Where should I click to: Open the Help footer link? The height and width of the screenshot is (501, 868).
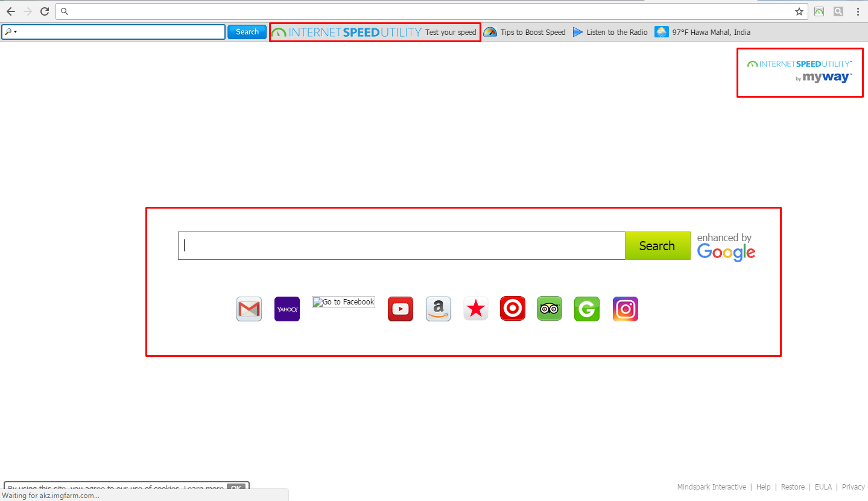coord(764,487)
